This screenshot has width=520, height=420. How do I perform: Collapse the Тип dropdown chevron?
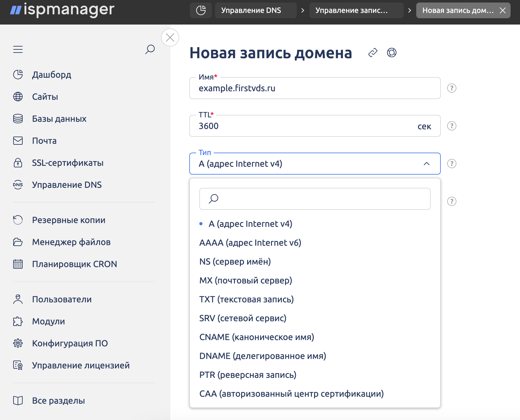[426, 164]
